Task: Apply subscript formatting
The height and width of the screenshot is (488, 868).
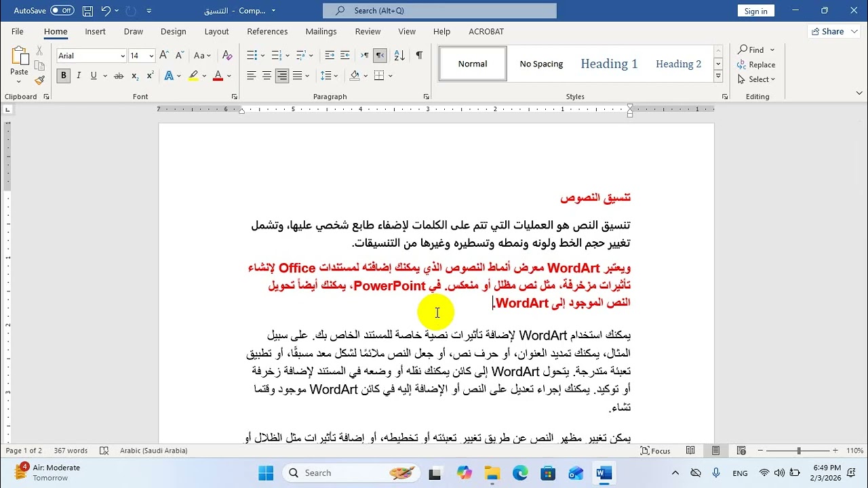Action: 135,76
